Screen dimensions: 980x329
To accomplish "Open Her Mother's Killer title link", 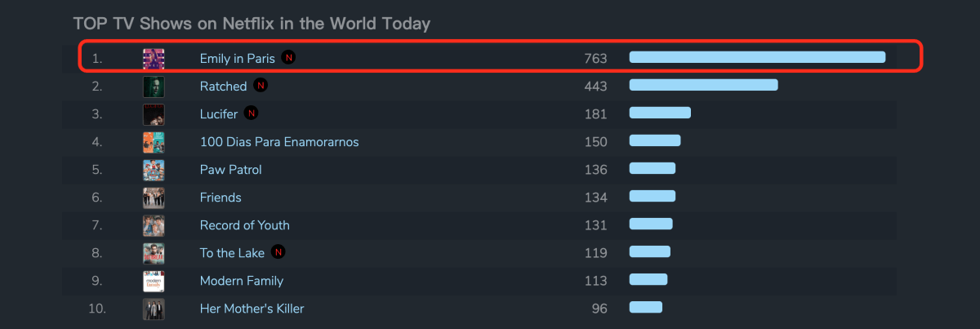I will point(252,309).
